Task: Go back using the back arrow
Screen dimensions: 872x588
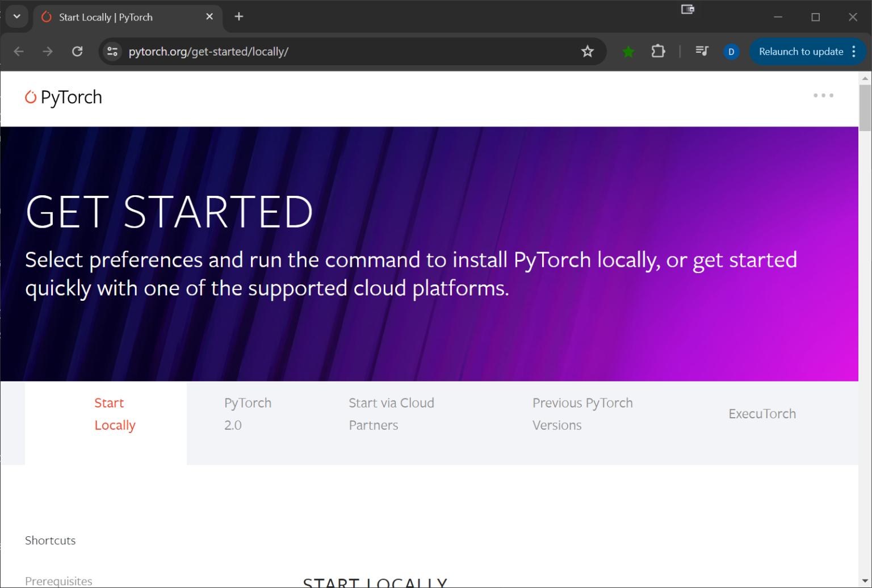Action: [19, 52]
